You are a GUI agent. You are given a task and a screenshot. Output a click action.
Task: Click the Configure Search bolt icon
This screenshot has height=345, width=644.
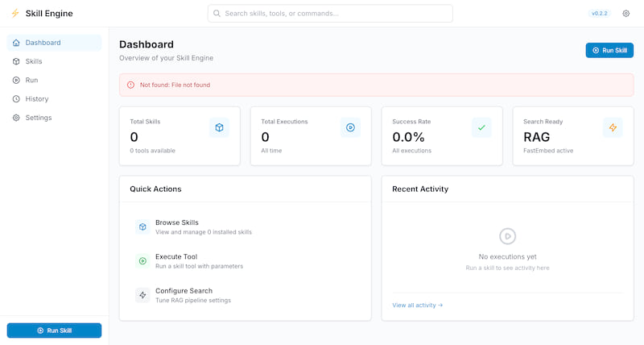(x=142, y=295)
